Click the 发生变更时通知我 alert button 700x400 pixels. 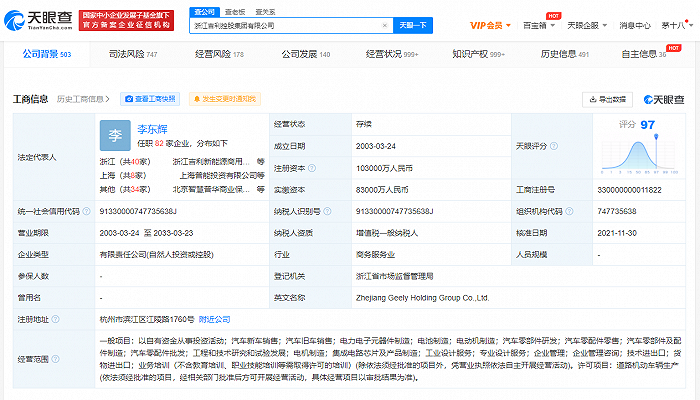pyautogui.click(x=224, y=99)
